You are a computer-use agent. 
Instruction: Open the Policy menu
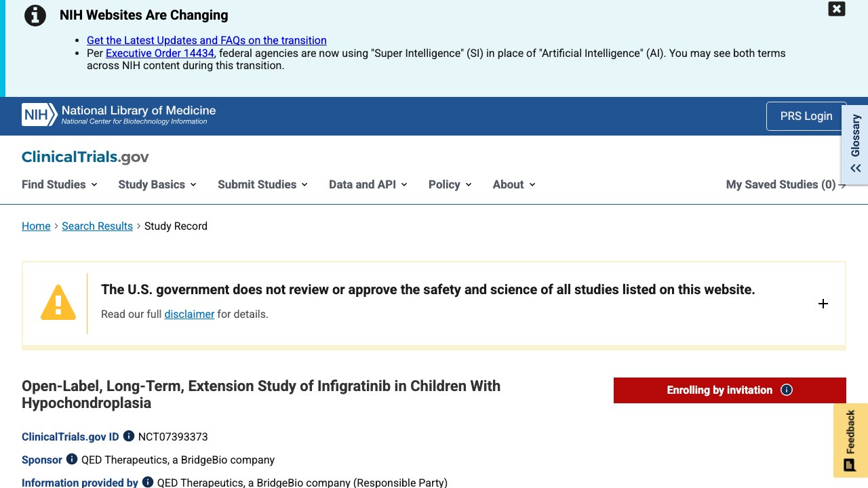click(450, 184)
